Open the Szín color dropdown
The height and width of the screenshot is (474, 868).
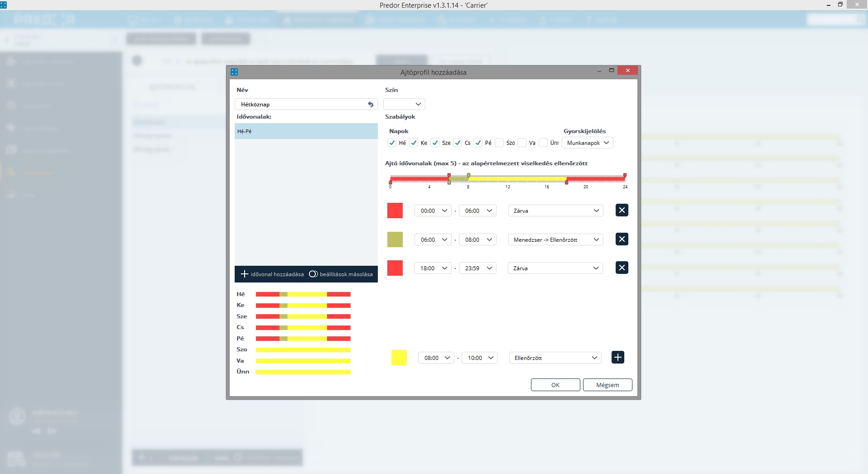pyautogui.click(x=404, y=104)
